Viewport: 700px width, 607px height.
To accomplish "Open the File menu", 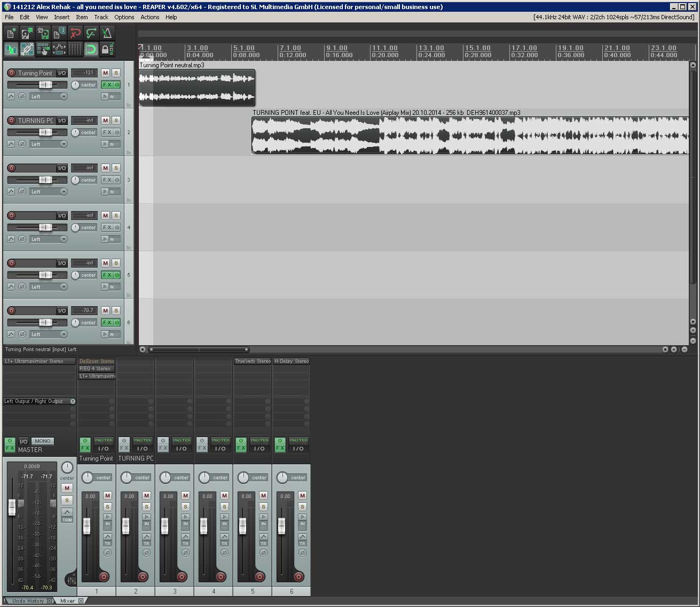I will [x=9, y=17].
